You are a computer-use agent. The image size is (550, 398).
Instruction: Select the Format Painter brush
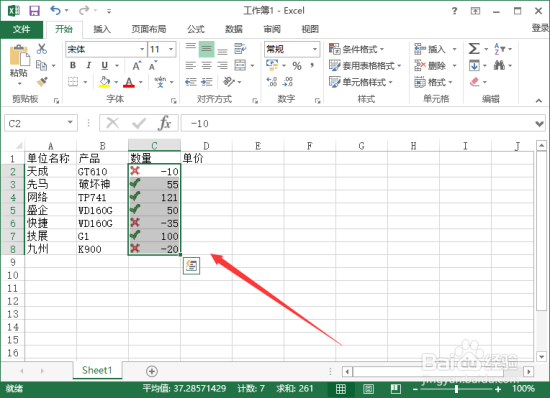[x=42, y=82]
